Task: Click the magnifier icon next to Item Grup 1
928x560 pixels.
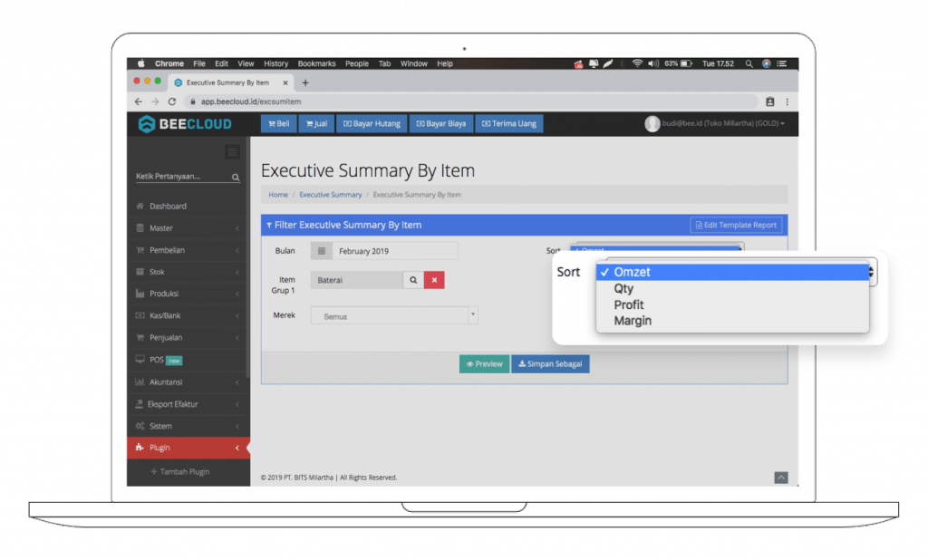Action: pyautogui.click(x=412, y=280)
